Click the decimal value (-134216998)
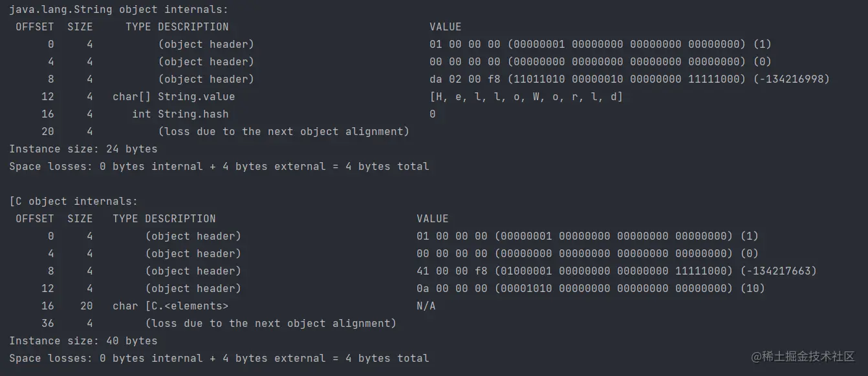The image size is (868, 376). click(x=791, y=79)
